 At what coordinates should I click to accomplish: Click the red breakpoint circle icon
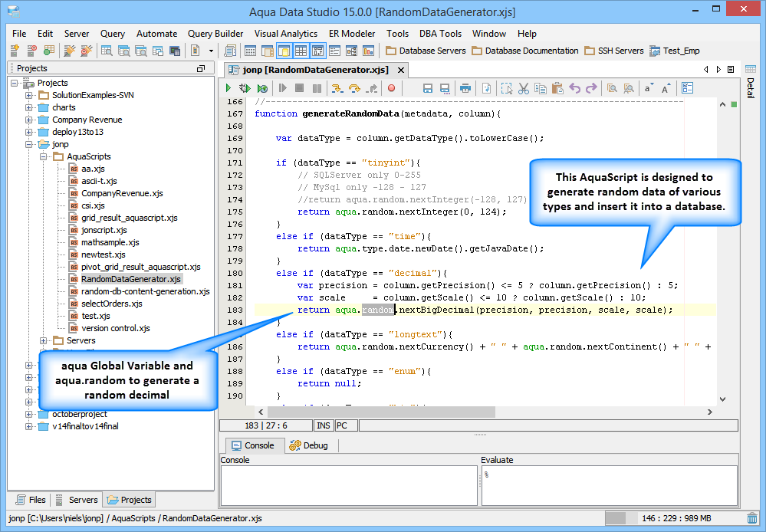coord(391,89)
